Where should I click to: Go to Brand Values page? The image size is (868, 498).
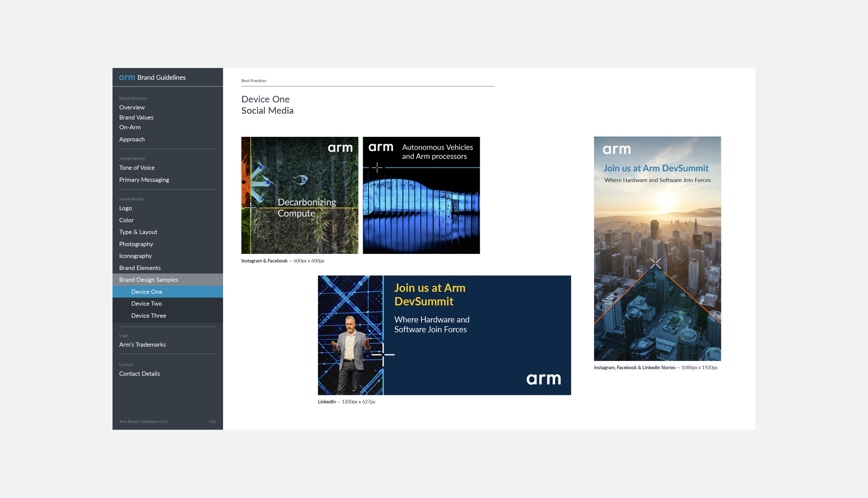click(136, 117)
